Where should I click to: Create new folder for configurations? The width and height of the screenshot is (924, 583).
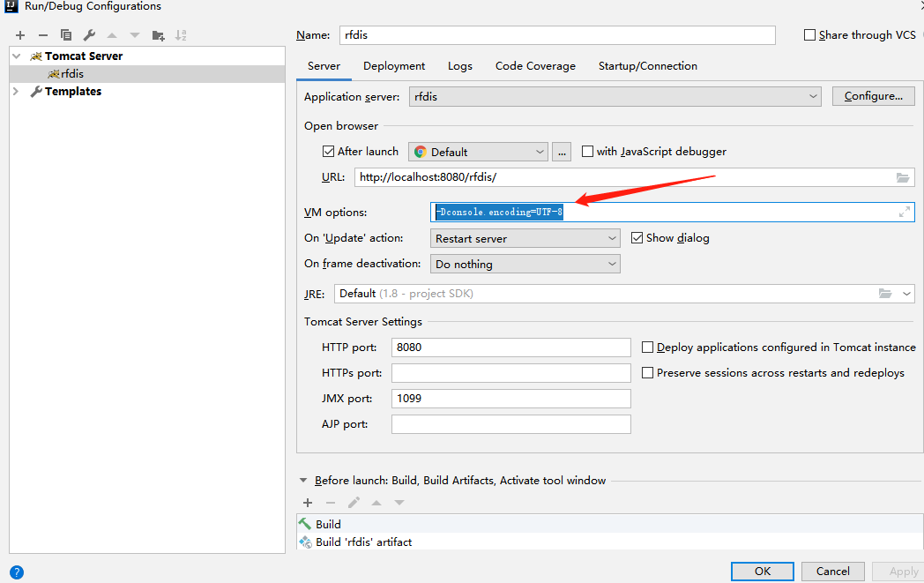coord(158,35)
